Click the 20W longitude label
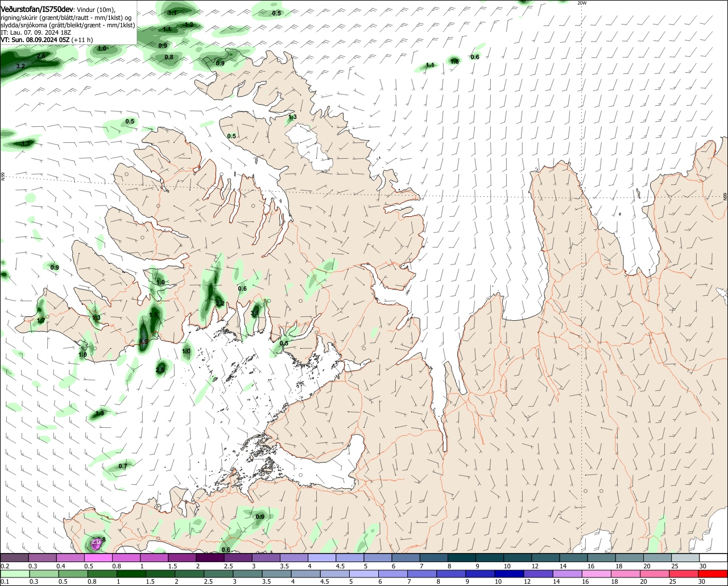 (x=581, y=3)
